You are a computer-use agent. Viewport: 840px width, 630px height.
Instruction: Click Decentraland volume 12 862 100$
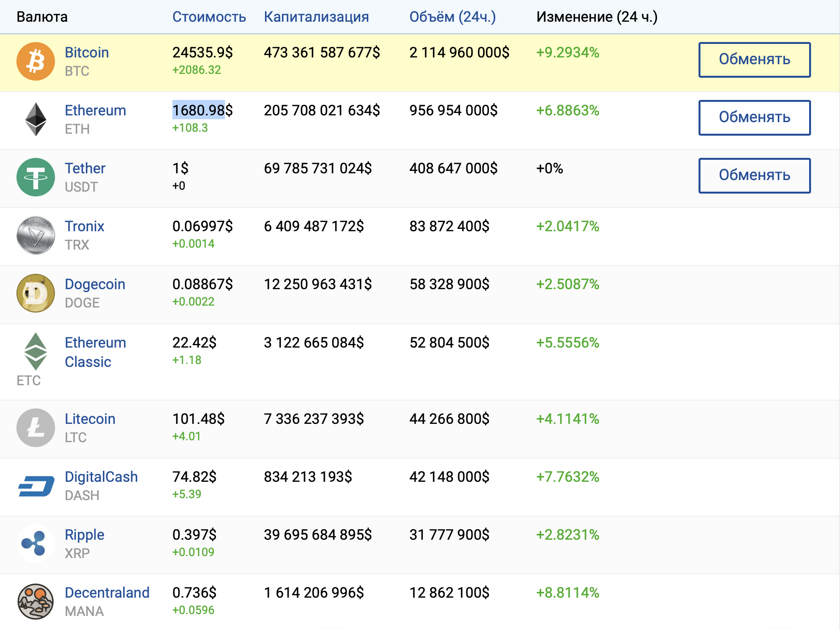tap(449, 592)
